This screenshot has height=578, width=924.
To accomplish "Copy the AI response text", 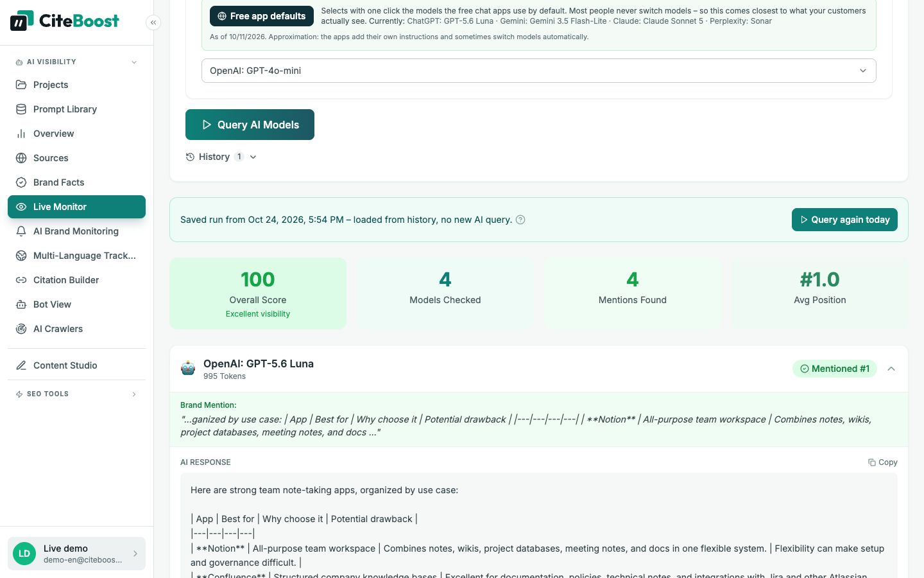I will point(883,462).
